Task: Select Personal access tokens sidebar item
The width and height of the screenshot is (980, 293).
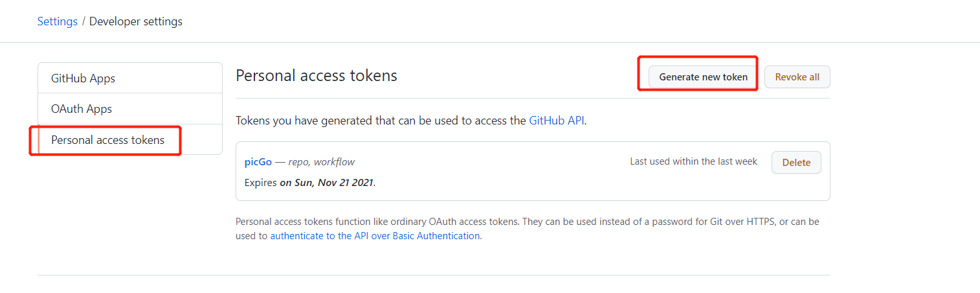Action: click(x=107, y=140)
